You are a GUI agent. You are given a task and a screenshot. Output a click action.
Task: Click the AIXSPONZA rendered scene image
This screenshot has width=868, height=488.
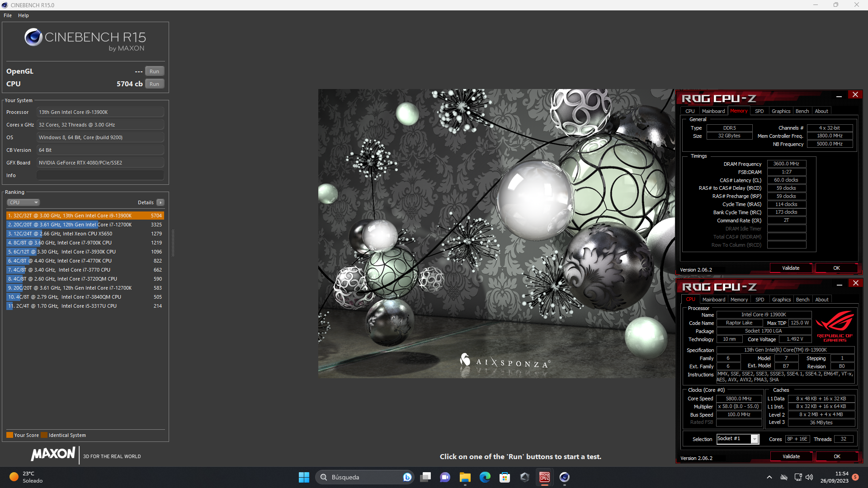496,233
